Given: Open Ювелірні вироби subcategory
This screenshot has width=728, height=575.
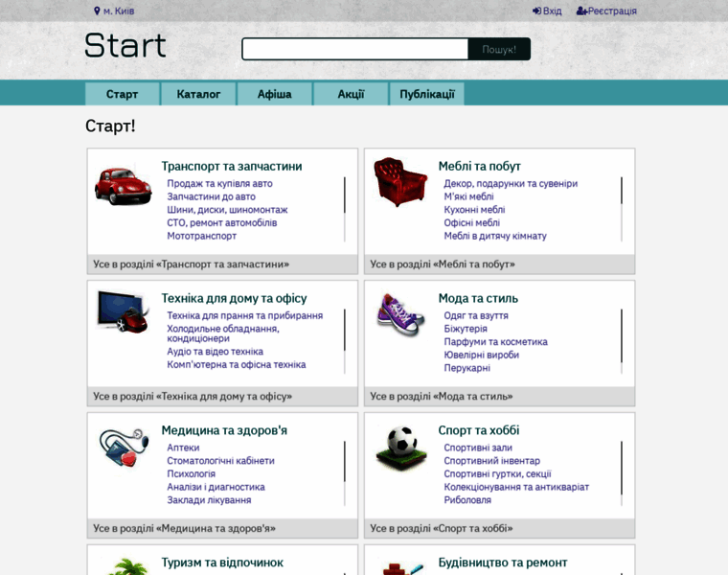Looking at the screenshot, I should (482, 355).
